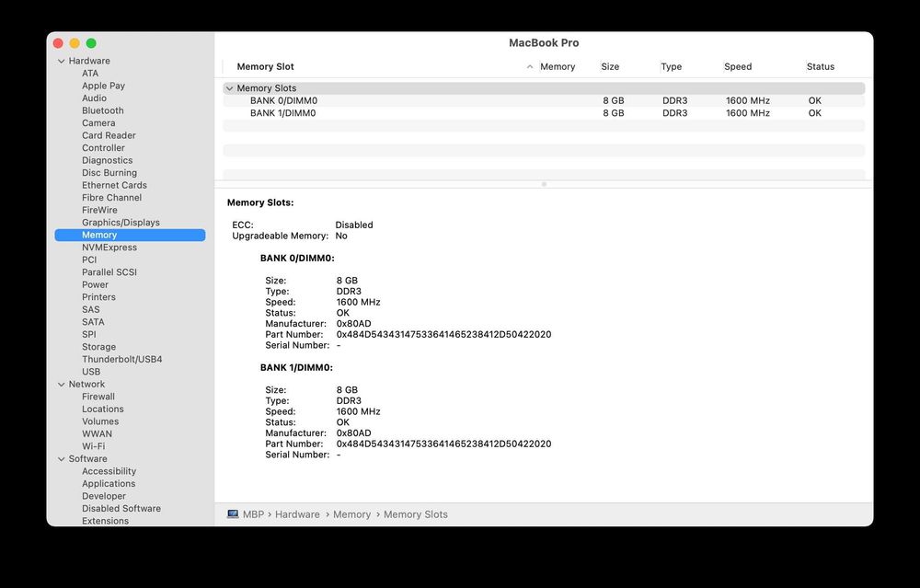920x588 pixels.
Task: Click Hardware in the path bar
Action: coord(297,514)
